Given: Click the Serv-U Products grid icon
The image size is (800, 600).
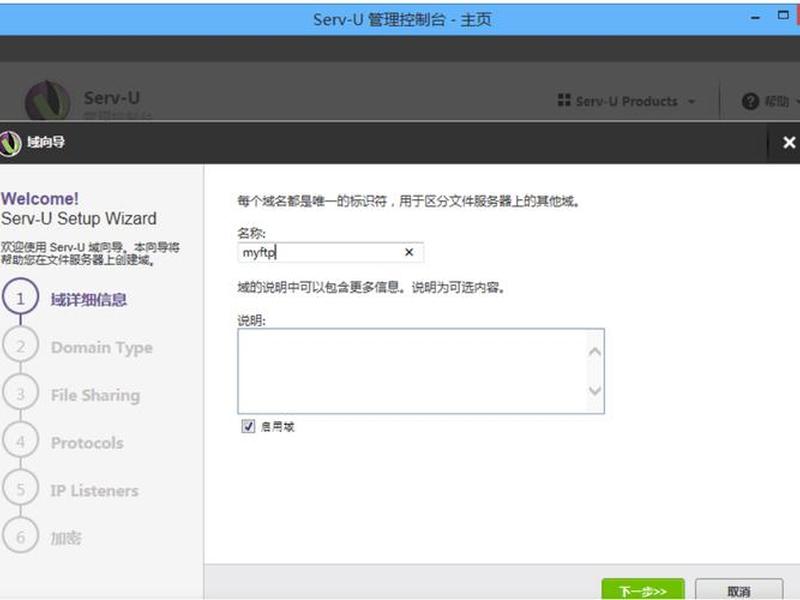Looking at the screenshot, I should 564,100.
